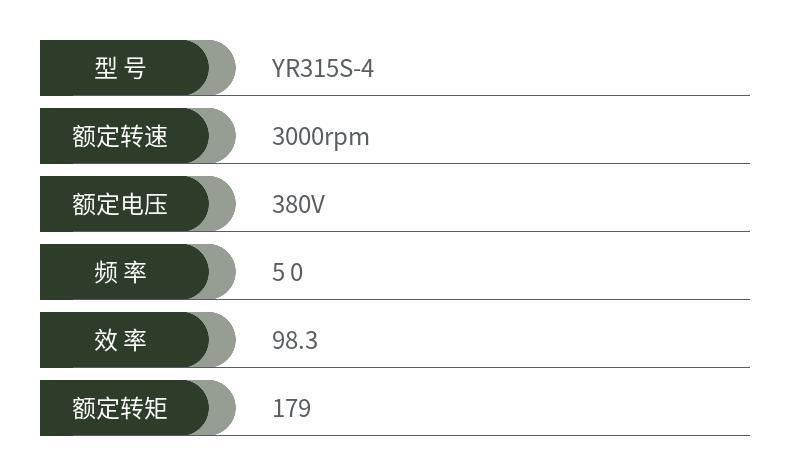This screenshot has height=476, width=790.
Task: Click the 型号 label
Action: (120, 68)
